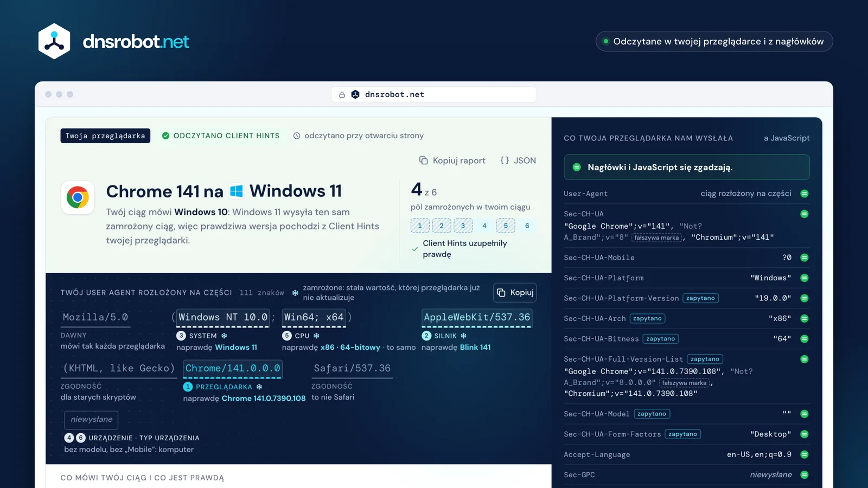The width and height of the screenshot is (868, 488).
Task: Click the Odczytane w twojej przeglądarce status pill
Action: [714, 41]
